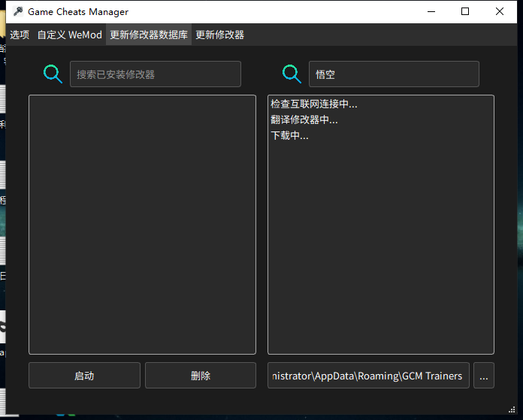This screenshot has width=523, height=420.
Task: Select the 检查互联网连接中... list entry
Action: coord(314,104)
